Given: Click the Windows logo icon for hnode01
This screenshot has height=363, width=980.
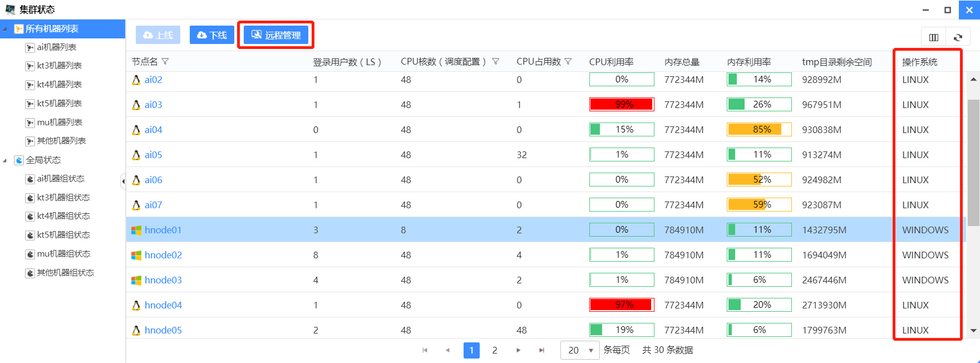Looking at the screenshot, I should (x=136, y=230).
